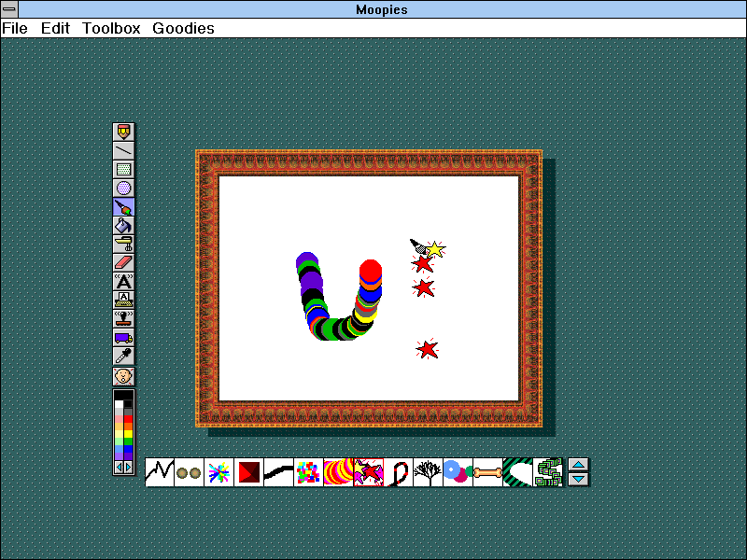Select the Wacky Pencil tool
Screen dimensions: 747x560
(122, 131)
